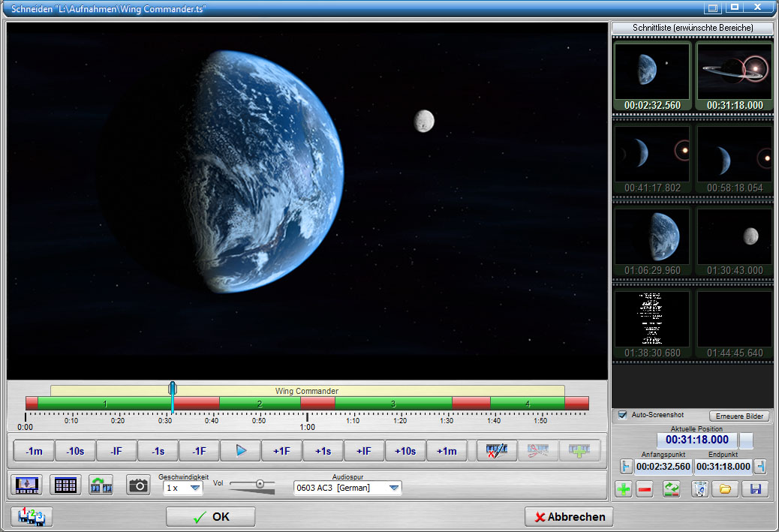Confirm the cuts with OK
The height and width of the screenshot is (532, 779).
tap(211, 516)
